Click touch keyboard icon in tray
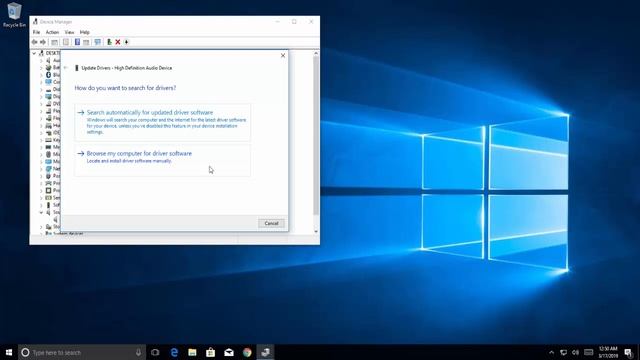The width and height of the screenshot is (640, 360). point(589,352)
